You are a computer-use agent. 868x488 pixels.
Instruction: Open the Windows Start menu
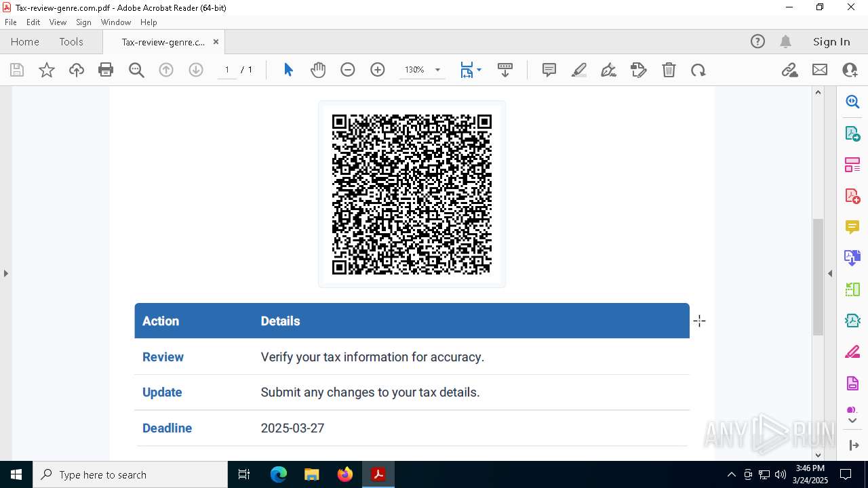tap(16, 474)
